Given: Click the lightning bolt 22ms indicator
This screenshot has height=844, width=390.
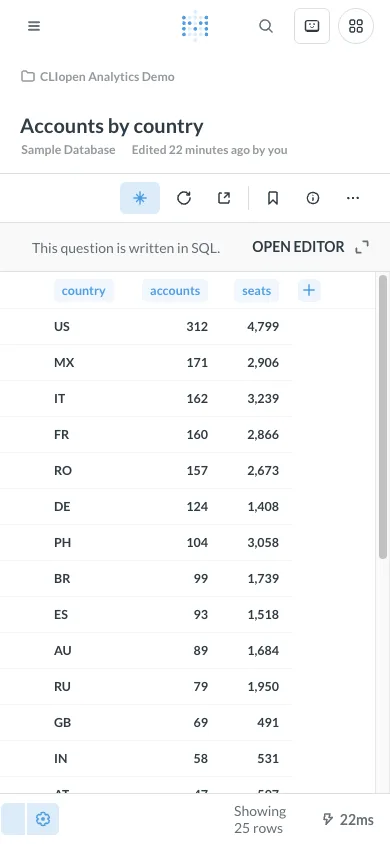Looking at the screenshot, I should click(348, 819).
